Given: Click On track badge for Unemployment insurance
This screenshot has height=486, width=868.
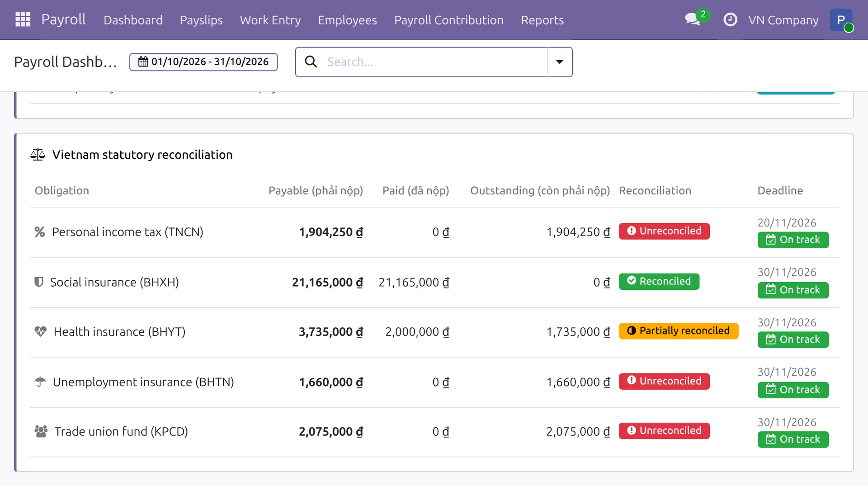Looking at the screenshot, I should (x=793, y=390).
